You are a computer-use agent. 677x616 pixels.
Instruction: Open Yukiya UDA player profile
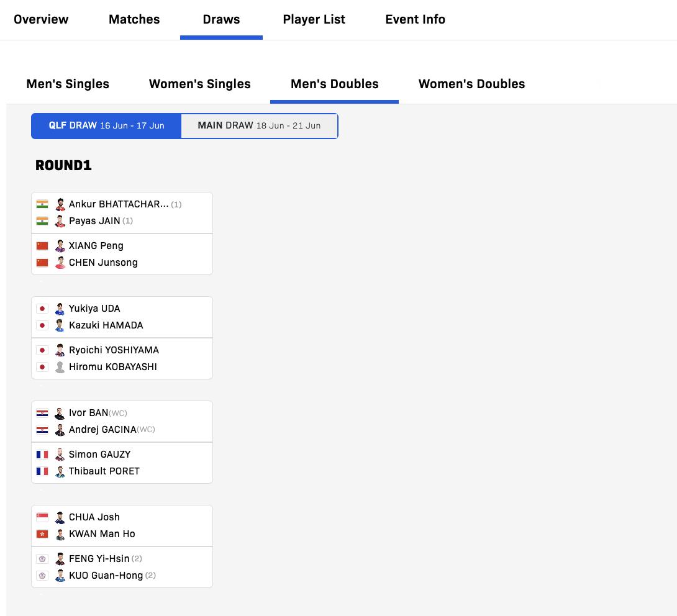(x=94, y=309)
